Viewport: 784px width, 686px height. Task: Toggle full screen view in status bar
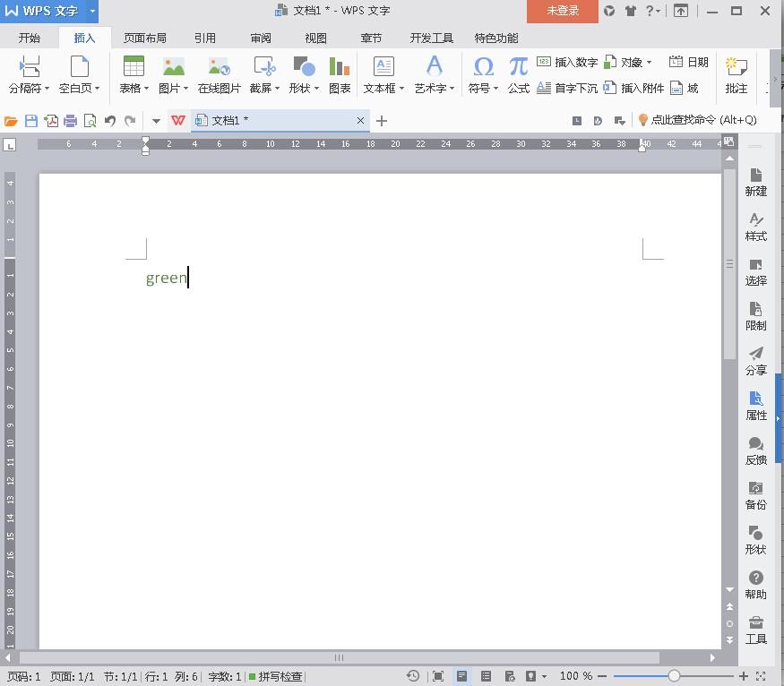(438, 676)
